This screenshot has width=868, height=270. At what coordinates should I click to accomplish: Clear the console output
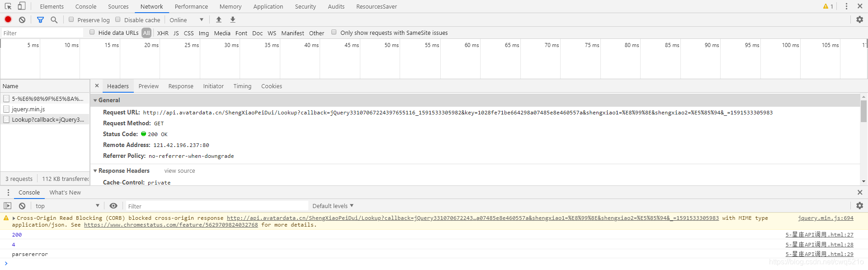[x=22, y=206]
